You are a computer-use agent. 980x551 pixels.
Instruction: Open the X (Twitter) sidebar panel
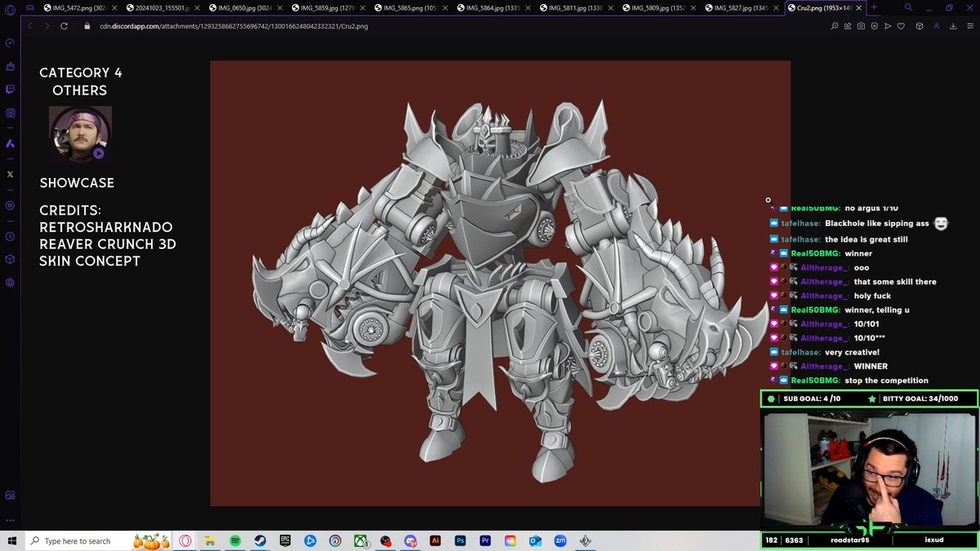click(10, 174)
